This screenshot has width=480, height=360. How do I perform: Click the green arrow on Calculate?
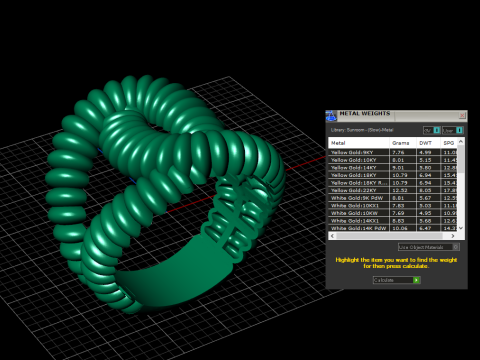click(416, 280)
